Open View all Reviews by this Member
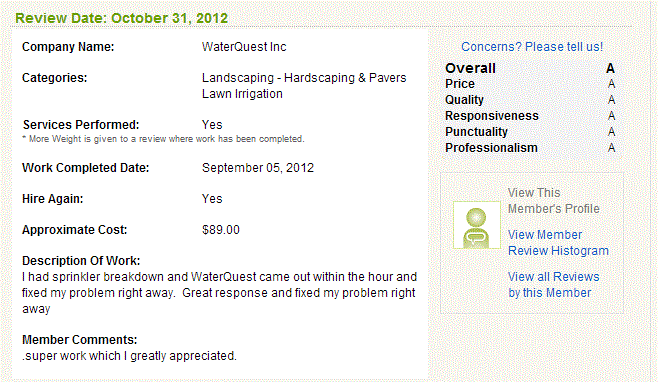658x382 pixels. tap(554, 285)
